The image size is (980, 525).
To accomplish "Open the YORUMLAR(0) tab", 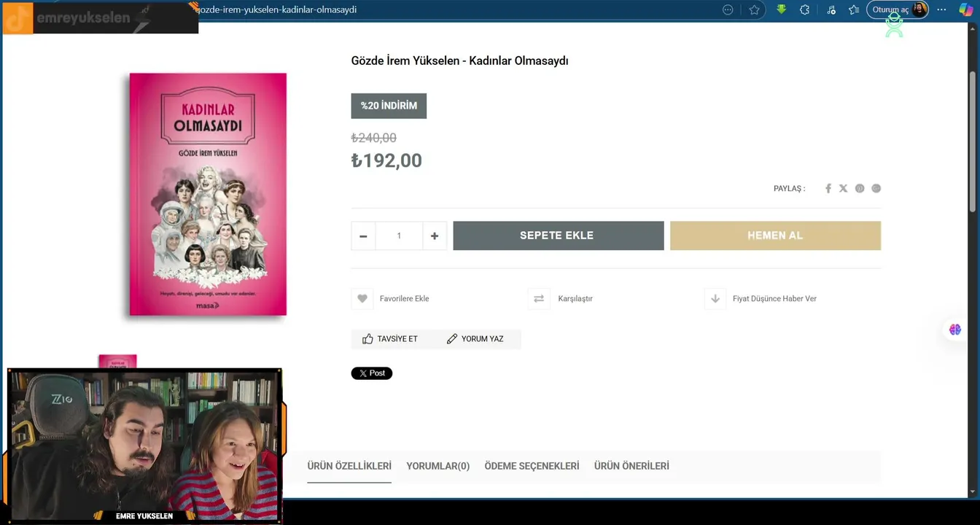I will tap(438, 466).
